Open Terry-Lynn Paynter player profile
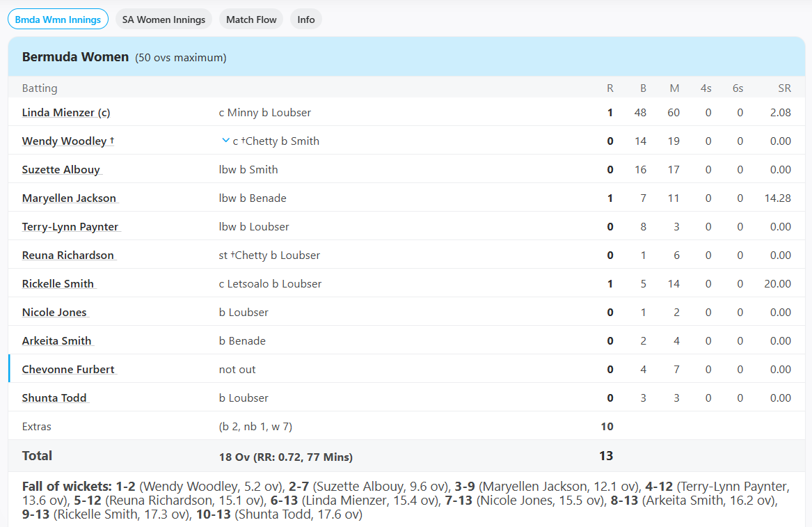 pos(70,226)
